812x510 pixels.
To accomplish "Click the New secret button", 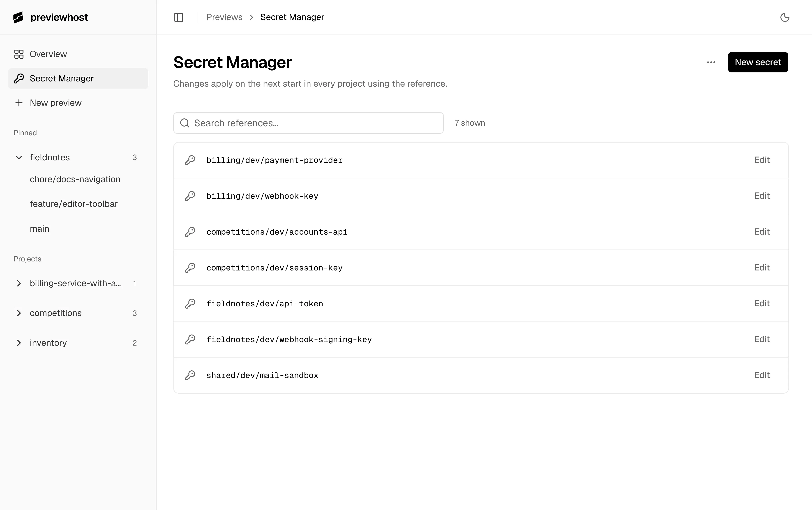I will pos(758,62).
